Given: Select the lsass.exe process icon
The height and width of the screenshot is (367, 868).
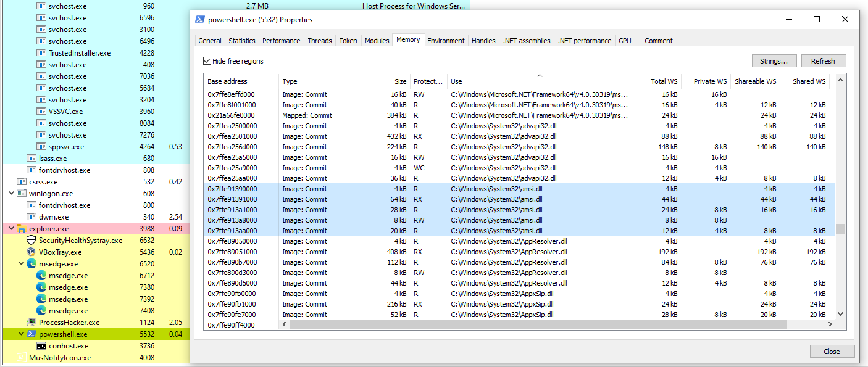Looking at the screenshot, I should pos(31,158).
